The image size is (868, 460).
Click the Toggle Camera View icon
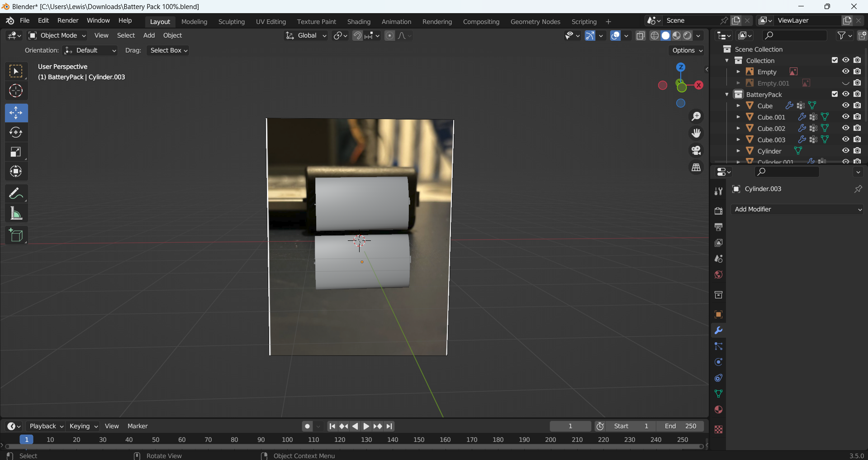[x=696, y=150]
